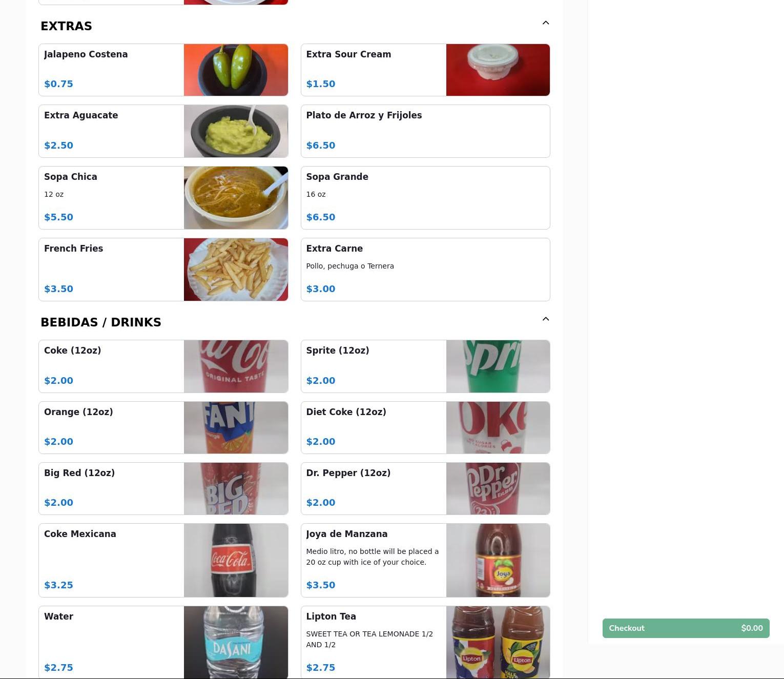Screen dimensions: 784x679
Task: Pick the Dr. Pepper (12oz) can image
Action: pos(498,488)
